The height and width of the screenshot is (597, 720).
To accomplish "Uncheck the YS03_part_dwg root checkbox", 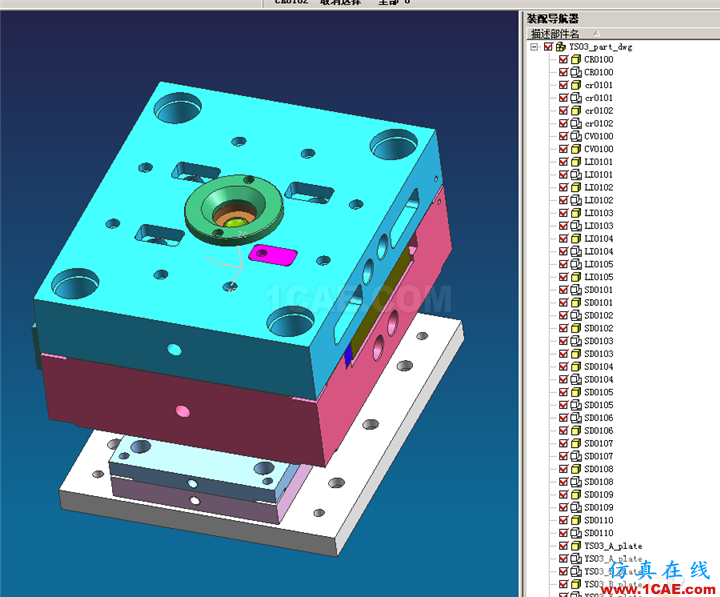I will click(x=548, y=46).
